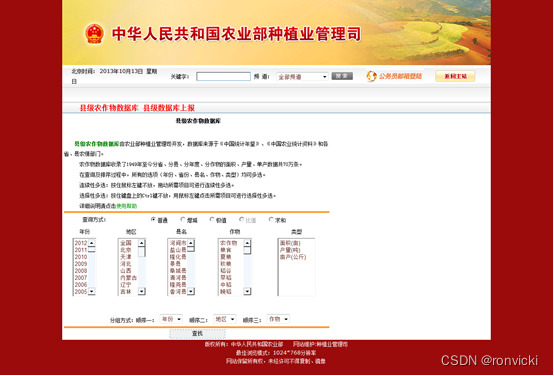
Task: Select 盐山县 in the 县名 list
Action: coord(178,250)
